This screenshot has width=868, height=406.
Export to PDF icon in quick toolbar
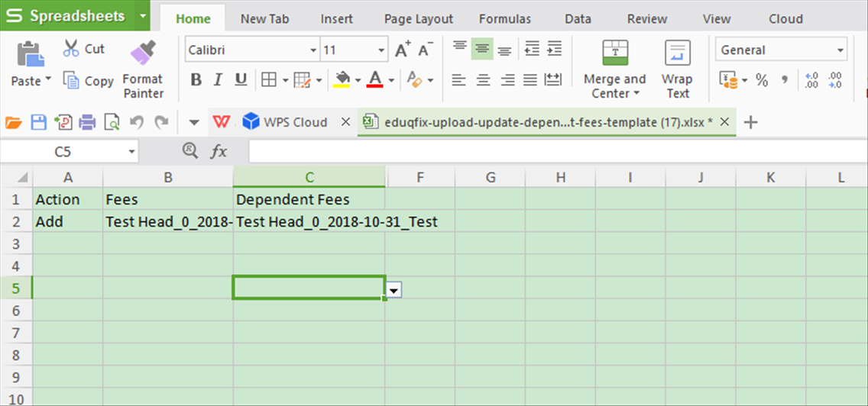(63, 122)
